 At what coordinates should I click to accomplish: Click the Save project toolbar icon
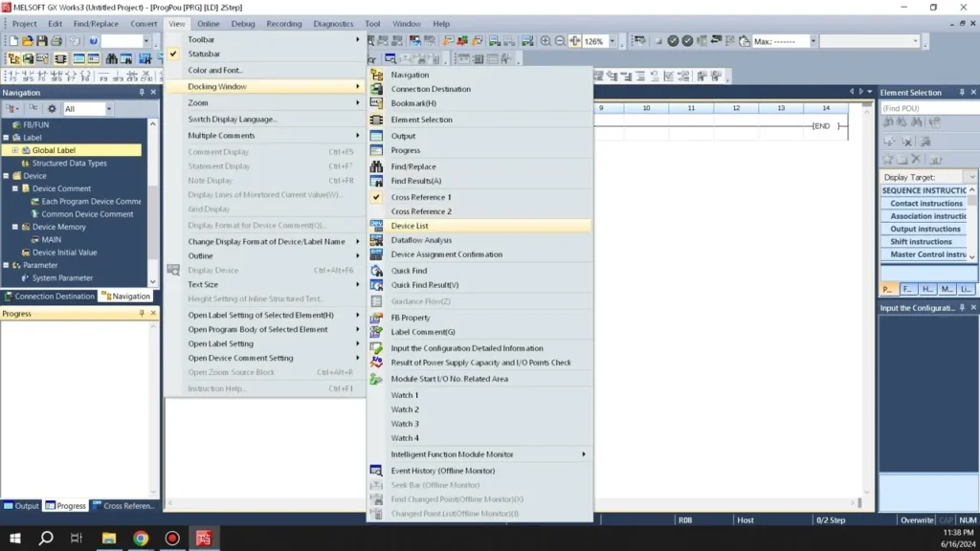42,41
